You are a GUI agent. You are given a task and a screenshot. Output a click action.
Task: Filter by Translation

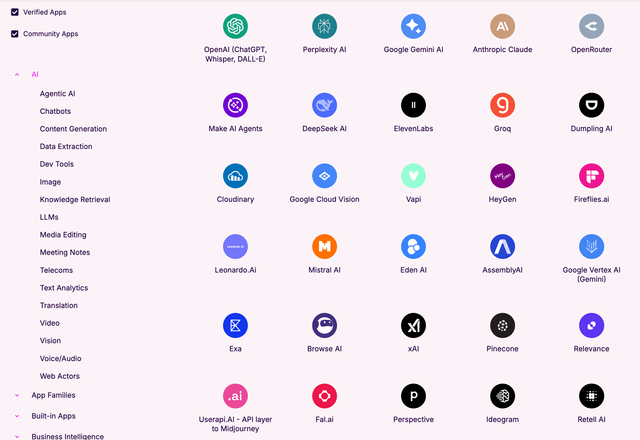coord(59,305)
